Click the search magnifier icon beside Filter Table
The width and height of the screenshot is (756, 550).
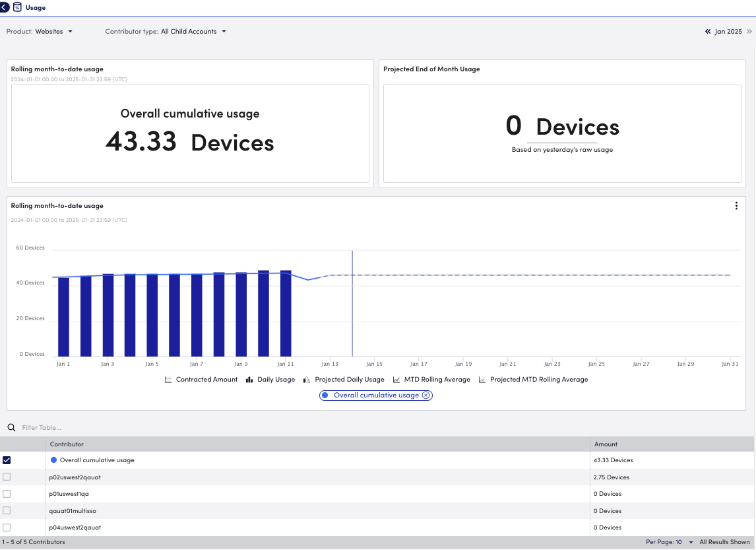(x=11, y=427)
